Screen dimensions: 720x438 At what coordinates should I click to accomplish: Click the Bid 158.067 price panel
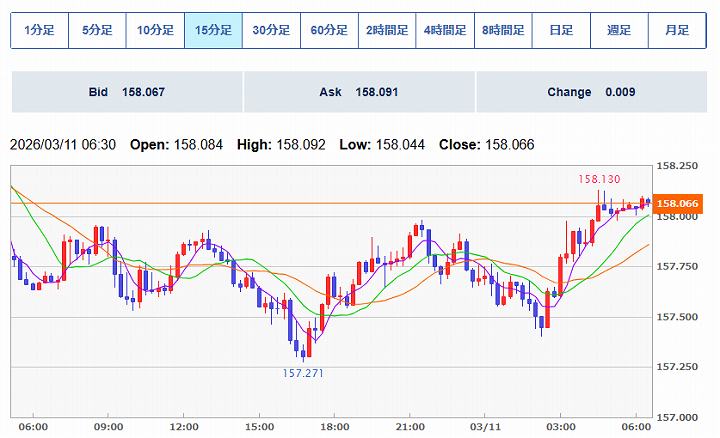point(127,92)
